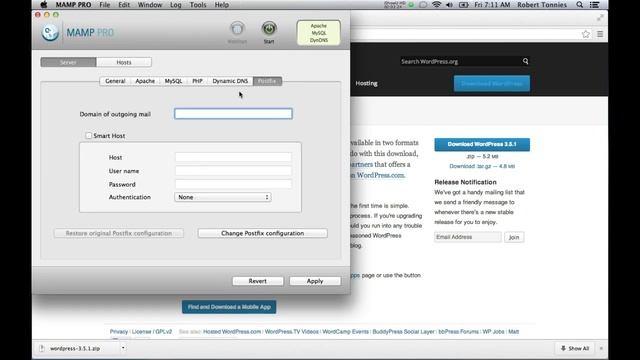
Task: Open bbPress Forums footer link
Action: (x=458, y=332)
